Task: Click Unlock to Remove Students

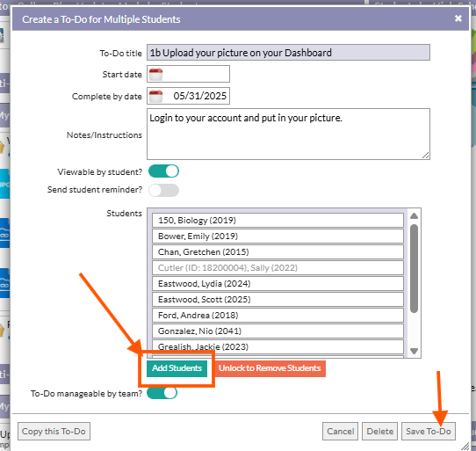Action: tap(270, 368)
